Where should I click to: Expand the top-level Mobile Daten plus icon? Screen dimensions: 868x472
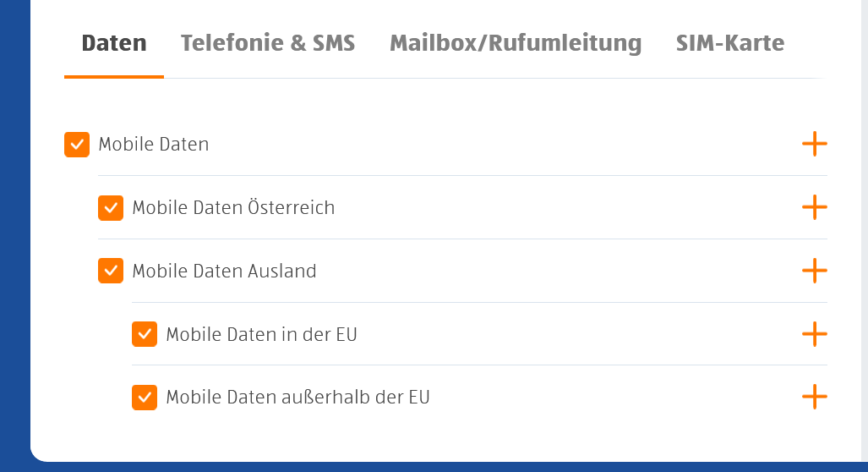814,144
